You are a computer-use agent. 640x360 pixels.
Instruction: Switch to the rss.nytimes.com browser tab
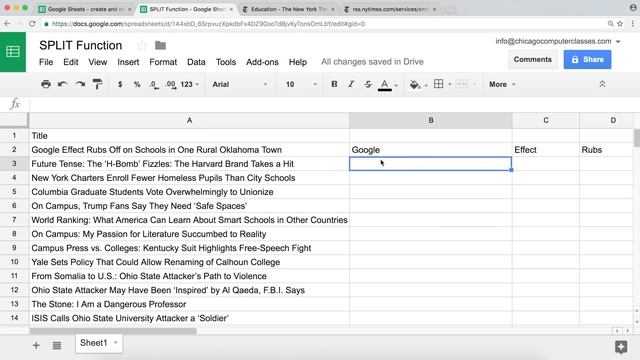390,9
